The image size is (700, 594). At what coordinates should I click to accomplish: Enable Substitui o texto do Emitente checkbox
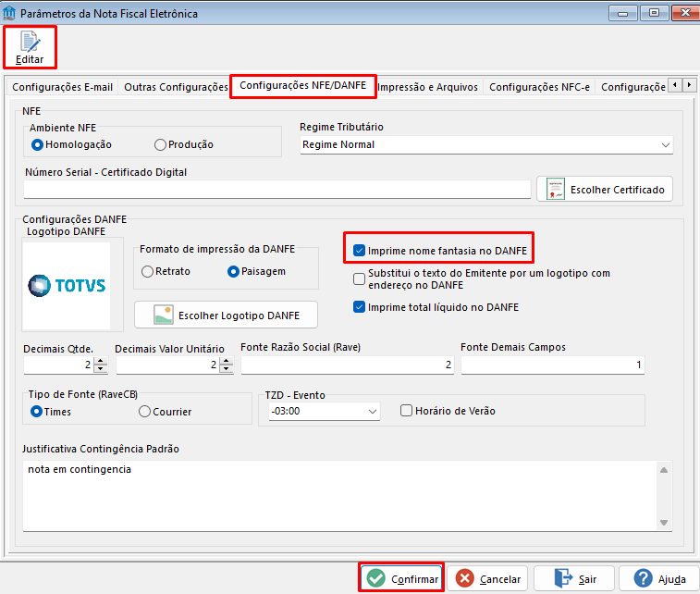coord(359,278)
